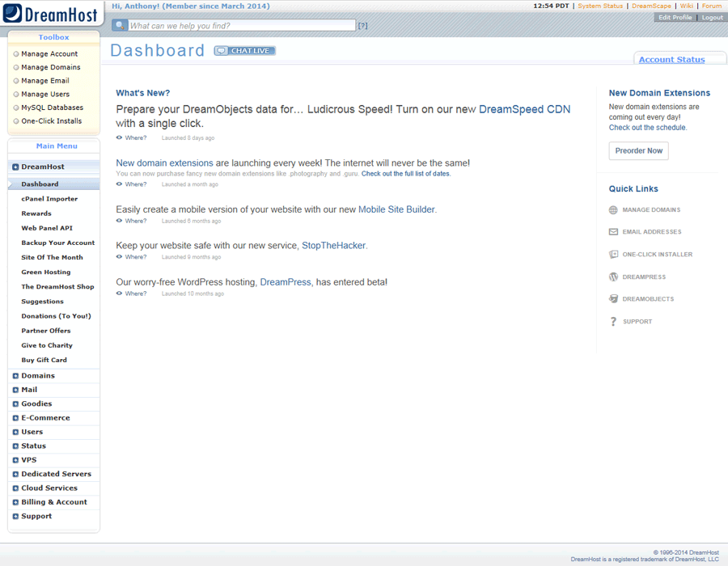Open Give to Charity menu item
This screenshot has height=566, width=728.
point(47,345)
